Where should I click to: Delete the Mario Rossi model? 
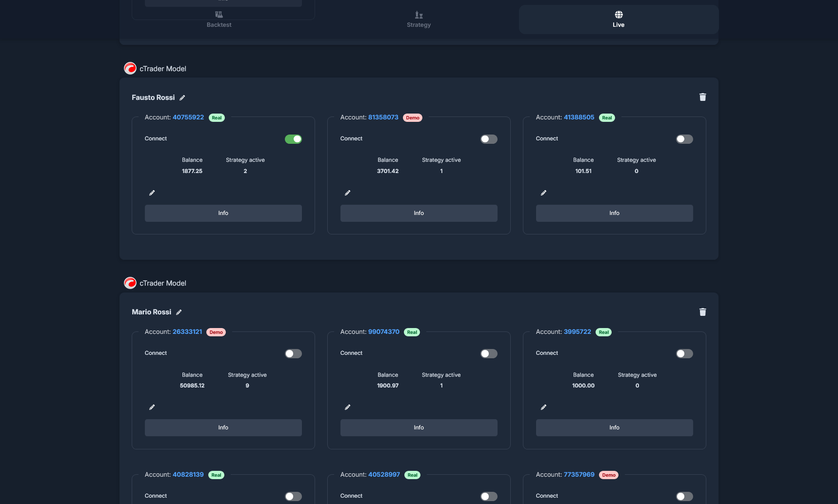(x=702, y=312)
